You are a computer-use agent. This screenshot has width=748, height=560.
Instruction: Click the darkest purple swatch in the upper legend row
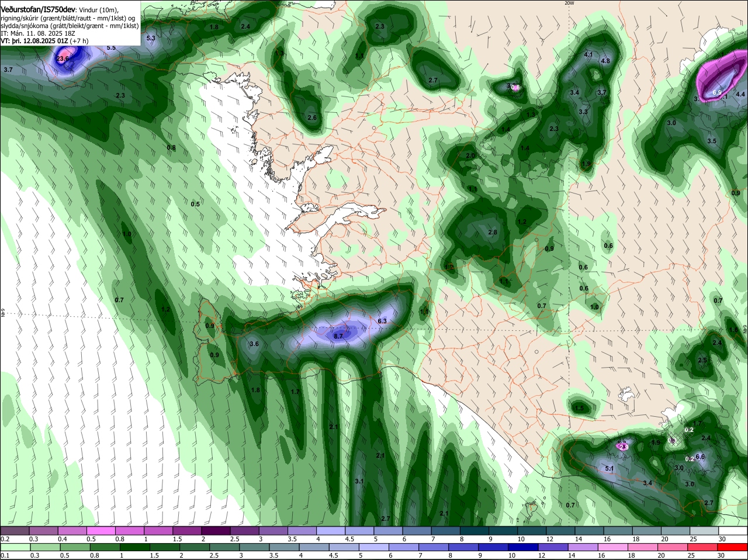[215, 530]
